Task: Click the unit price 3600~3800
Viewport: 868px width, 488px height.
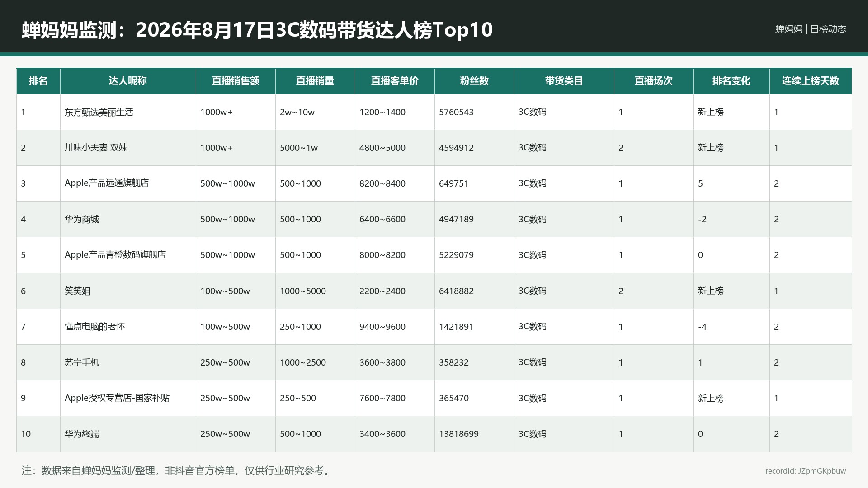Action: (x=382, y=362)
